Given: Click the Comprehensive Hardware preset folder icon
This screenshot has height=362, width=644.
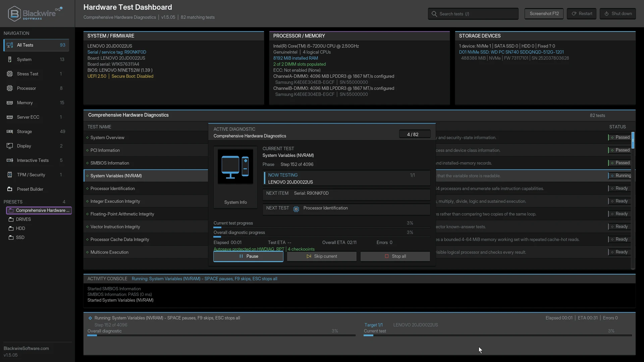Looking at the screenshot, I should [11, 210].
